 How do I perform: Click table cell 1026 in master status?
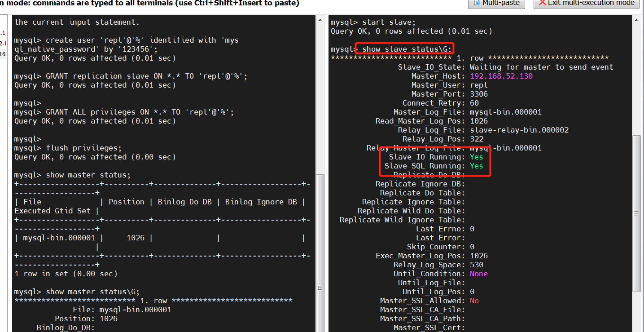click(135, 238)
